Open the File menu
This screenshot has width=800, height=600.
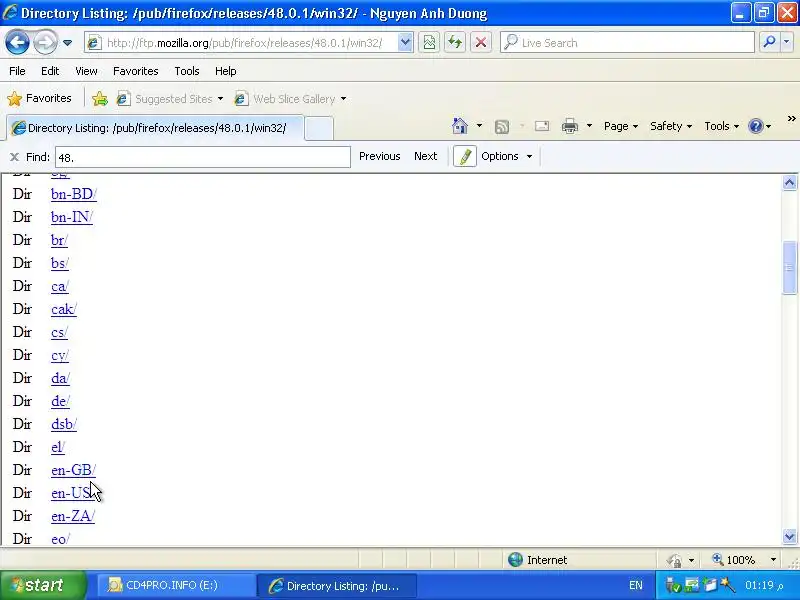[x=17, y=71]
